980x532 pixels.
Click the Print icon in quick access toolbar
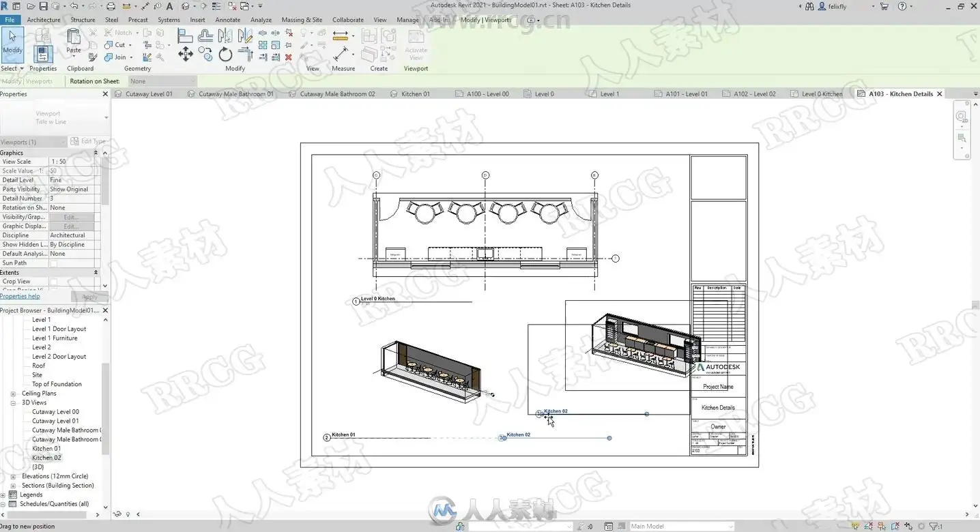point(111,6)
